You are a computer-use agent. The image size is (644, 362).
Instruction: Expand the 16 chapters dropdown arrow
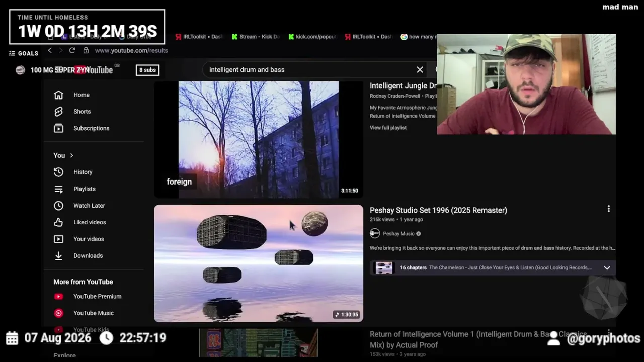[607, 268]
